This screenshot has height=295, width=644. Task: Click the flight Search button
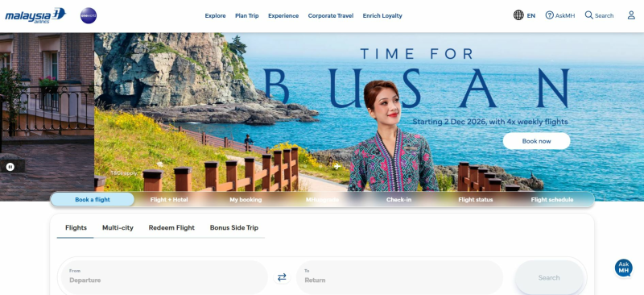549,278
